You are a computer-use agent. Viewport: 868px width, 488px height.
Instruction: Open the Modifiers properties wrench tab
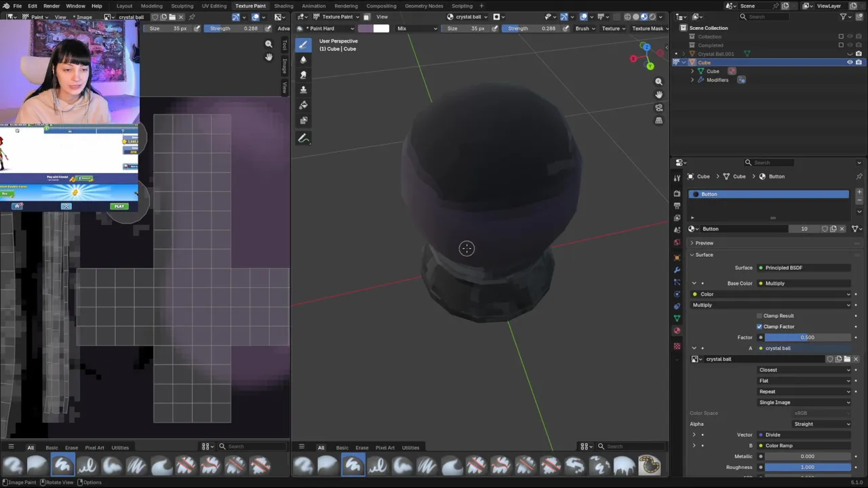tap(677, 270)
